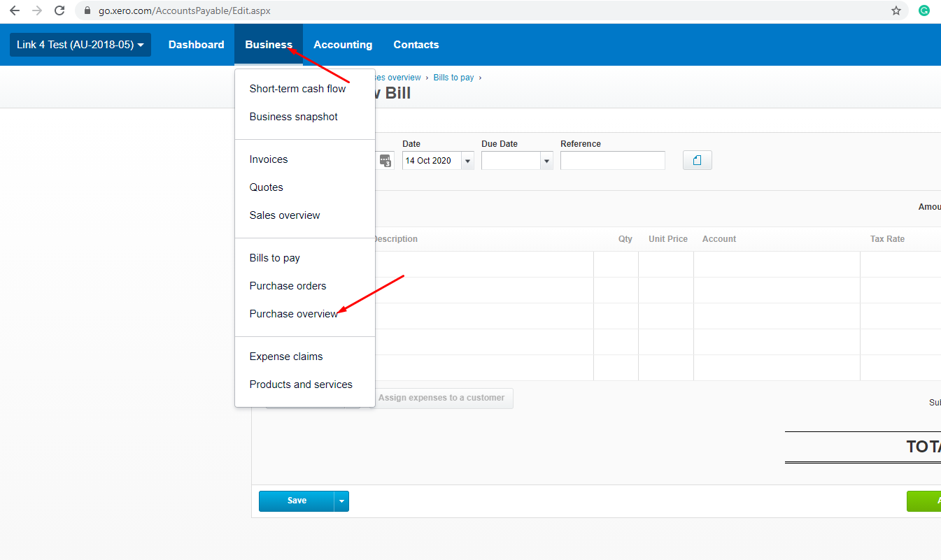Image resolution: width=941 pixels, height=560 pixels.
Task: Expand the Date picker arrow
Action: click(467, 161)
